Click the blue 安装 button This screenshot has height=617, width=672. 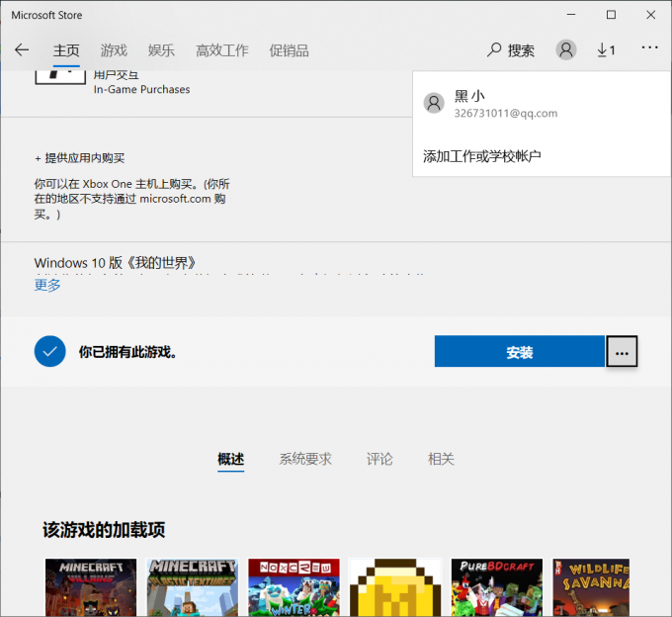point(520,352)
